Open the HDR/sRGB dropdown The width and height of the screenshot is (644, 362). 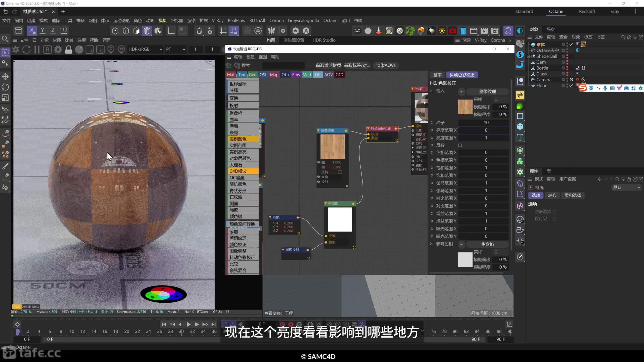145,49
